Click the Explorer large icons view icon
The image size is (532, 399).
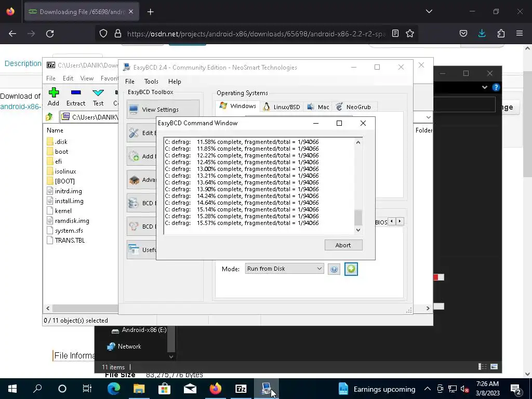[494, 366]
